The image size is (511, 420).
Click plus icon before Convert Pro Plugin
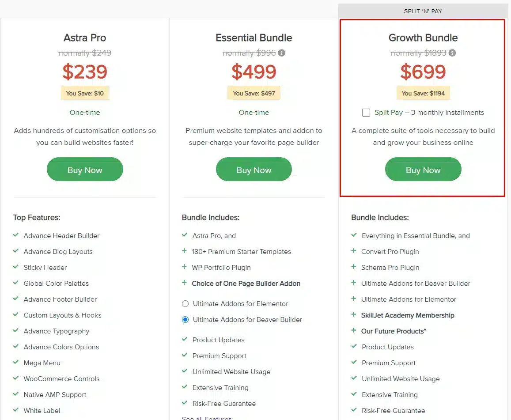[354, 251]
